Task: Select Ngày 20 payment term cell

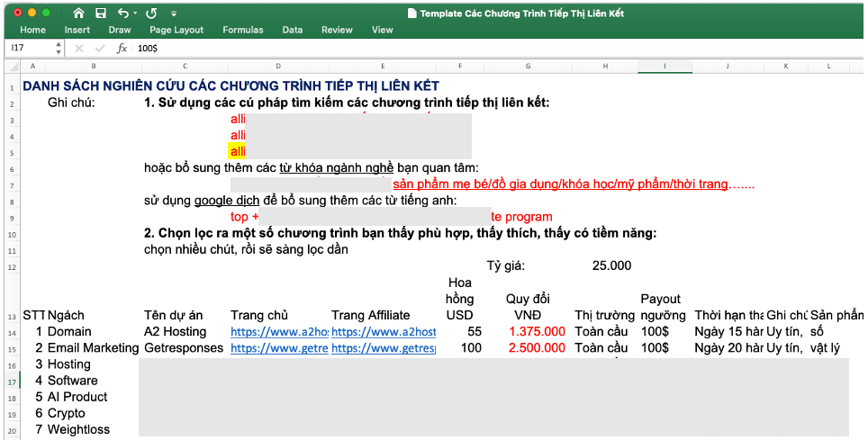Action: [x=728, y=349]
